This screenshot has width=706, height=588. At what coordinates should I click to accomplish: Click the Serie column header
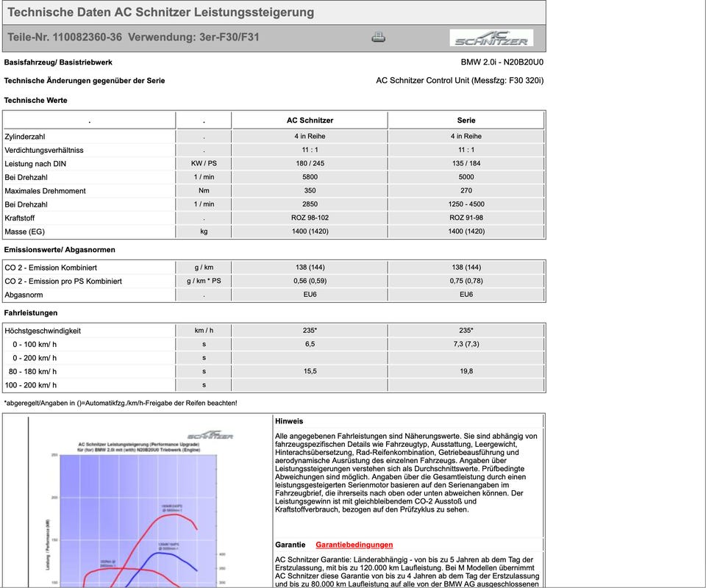point(466,120)
